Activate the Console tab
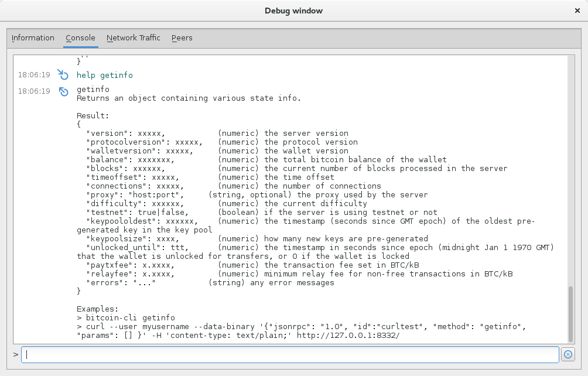 [80, 37]
